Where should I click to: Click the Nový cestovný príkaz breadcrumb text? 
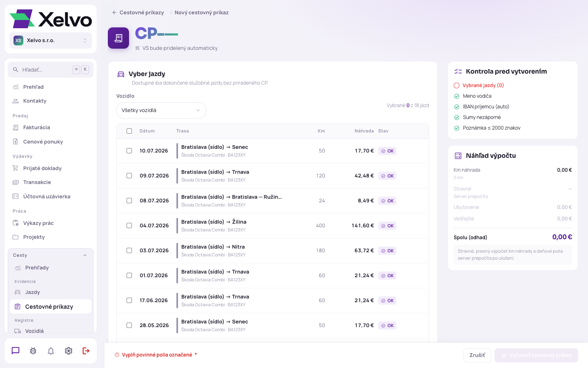[x=202, y=13]
